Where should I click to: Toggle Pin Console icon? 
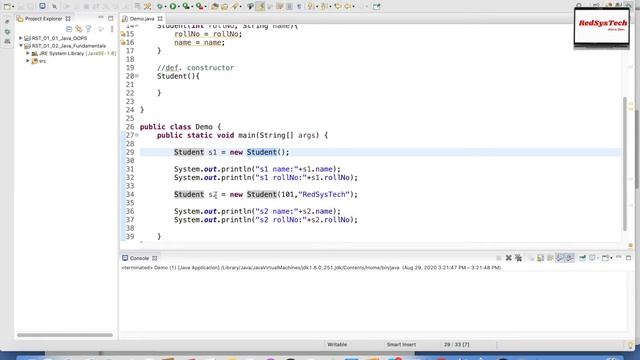tap(582, 258)
